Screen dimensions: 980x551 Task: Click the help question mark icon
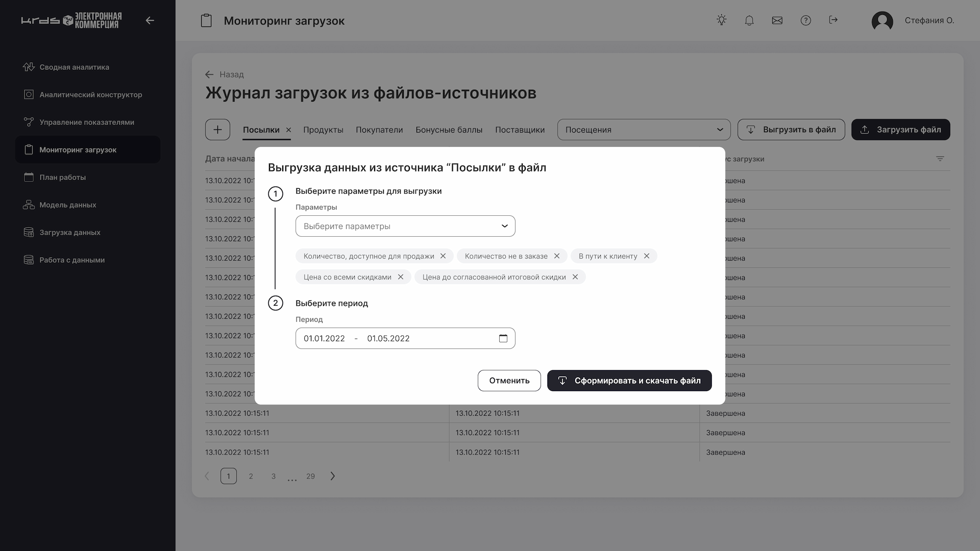(806, 20)
